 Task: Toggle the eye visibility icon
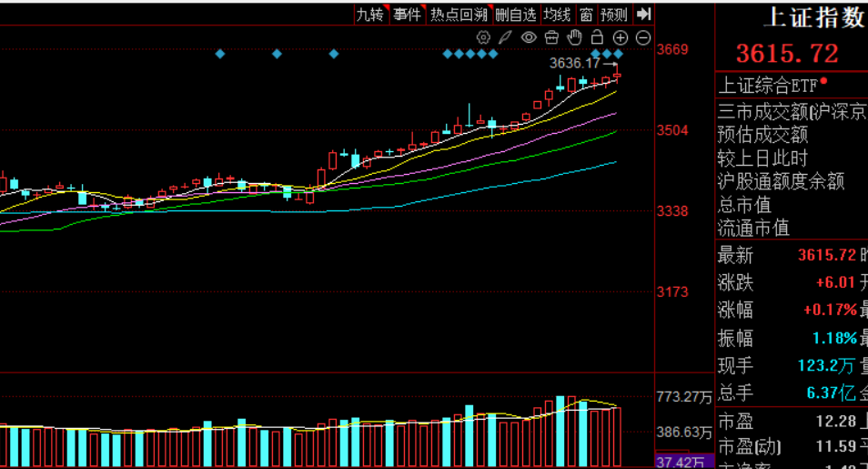click(529, 37)
